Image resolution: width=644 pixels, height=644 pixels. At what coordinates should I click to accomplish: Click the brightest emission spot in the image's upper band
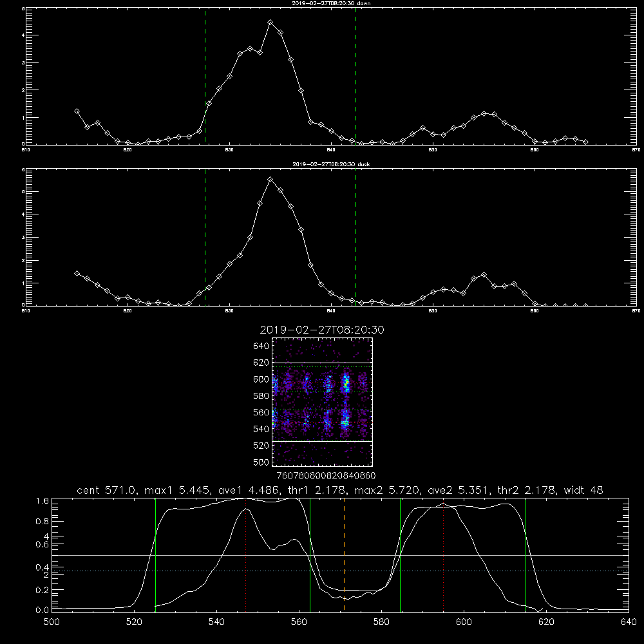tap(346, 383)
